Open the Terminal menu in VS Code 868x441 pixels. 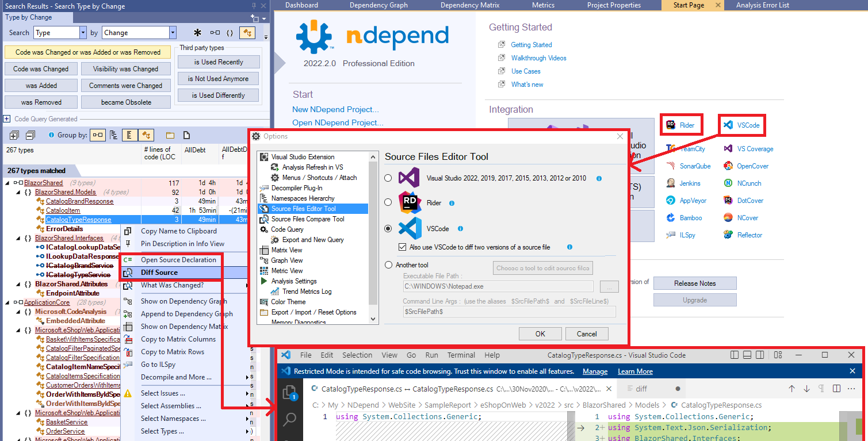tap(461, 355)
